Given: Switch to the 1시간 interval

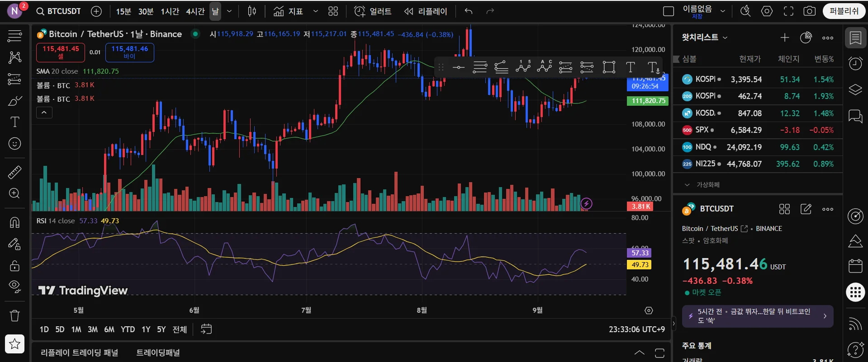Looking at the screenshot, I should pos(170,11).
